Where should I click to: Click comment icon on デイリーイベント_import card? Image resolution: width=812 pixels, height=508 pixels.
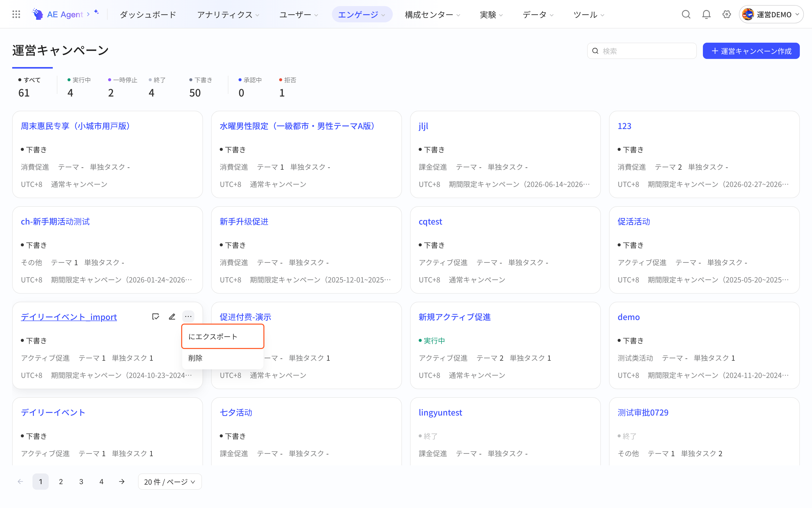pyautogui.click(x=155, y=316)
